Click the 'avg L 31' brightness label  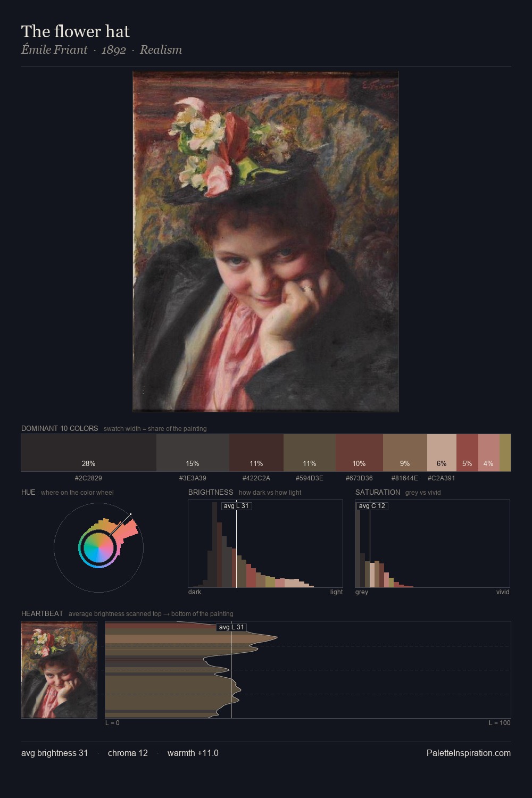pyautogui.click(x=236, y=506)
